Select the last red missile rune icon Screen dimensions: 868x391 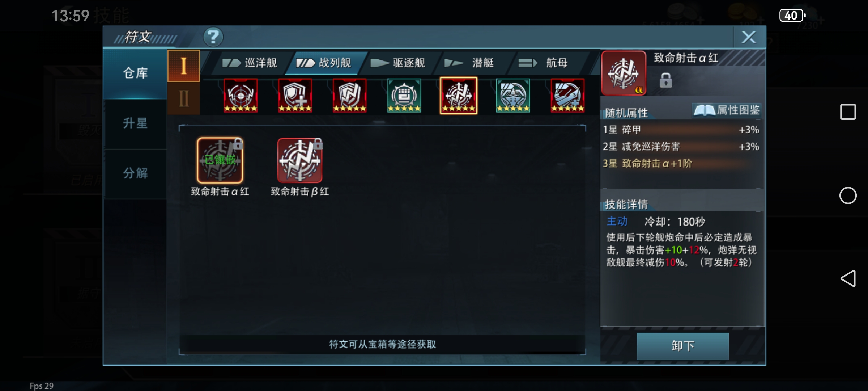pyautogui.click(x=567, y=95)
